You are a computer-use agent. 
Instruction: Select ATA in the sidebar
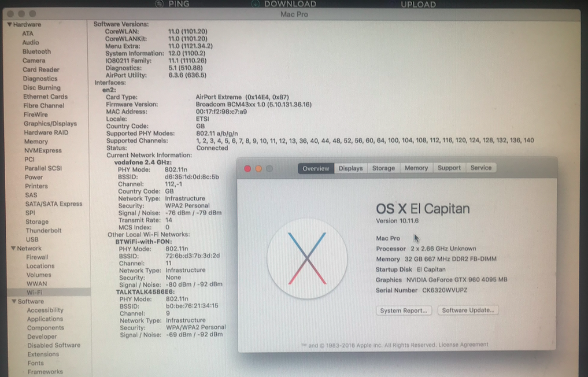(27, 34)
